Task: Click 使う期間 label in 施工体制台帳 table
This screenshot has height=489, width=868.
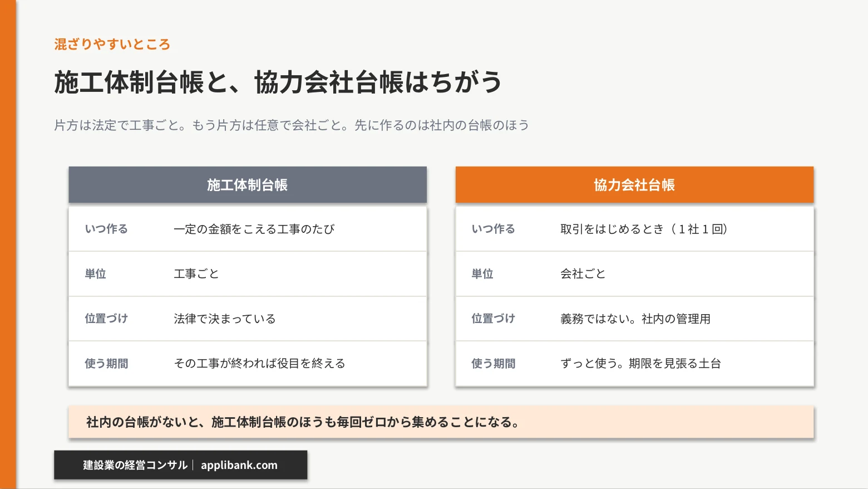Action: 106,364
